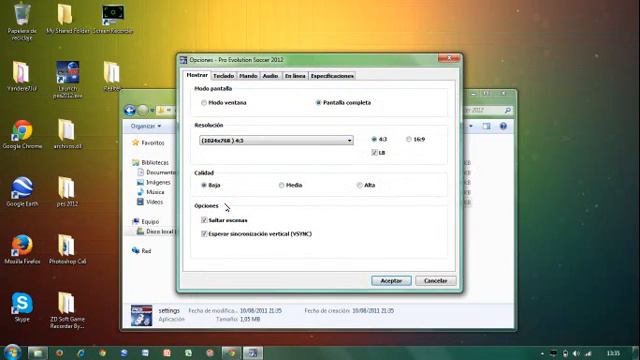Switch to the Mostrar tab
Screen dimensions: 640x360
click(x=197, y=75)
